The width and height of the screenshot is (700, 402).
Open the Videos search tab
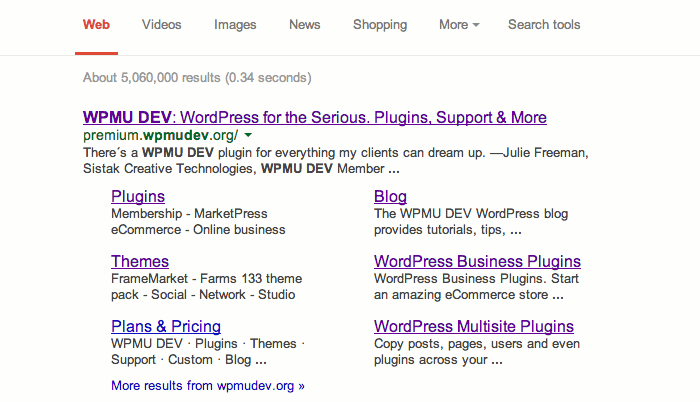coord(162,25)
